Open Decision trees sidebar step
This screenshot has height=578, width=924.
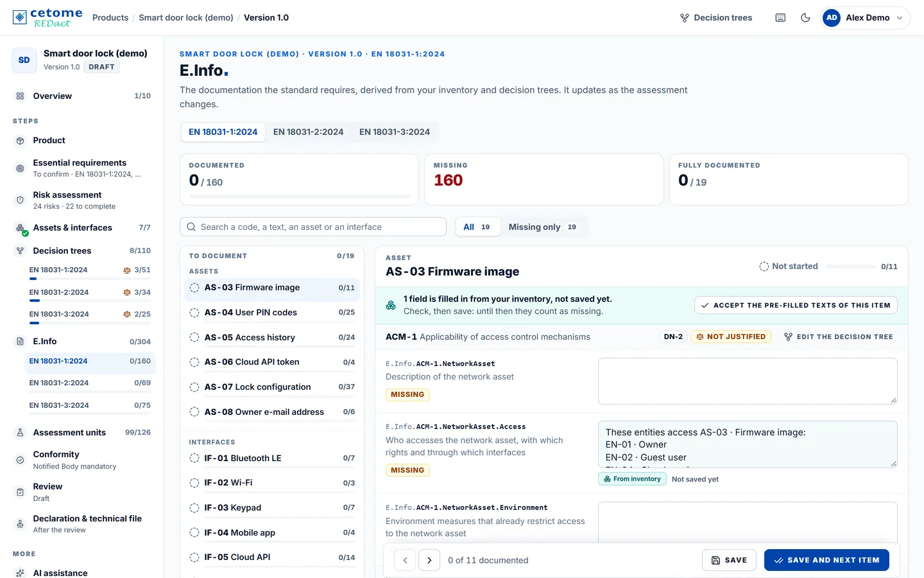[82, 250]
